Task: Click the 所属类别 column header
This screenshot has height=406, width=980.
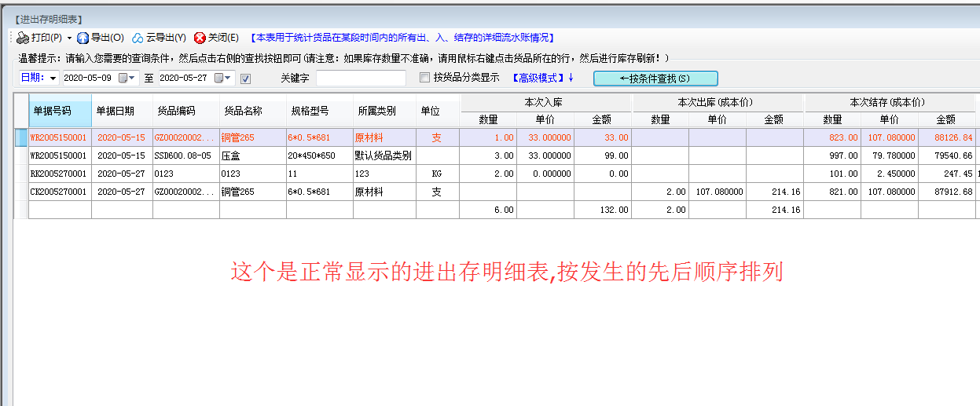Action: tap(376, 111)
